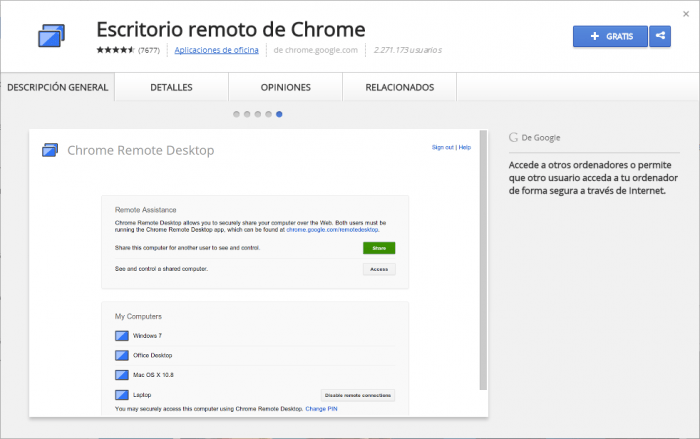Switch to the RELACIONADOS tab

(x=400, y=87)
